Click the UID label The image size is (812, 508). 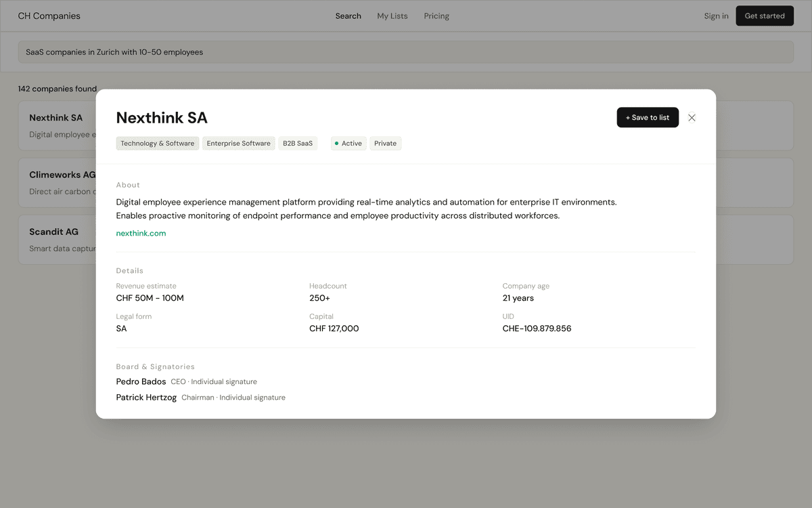[x=508, y=316]
